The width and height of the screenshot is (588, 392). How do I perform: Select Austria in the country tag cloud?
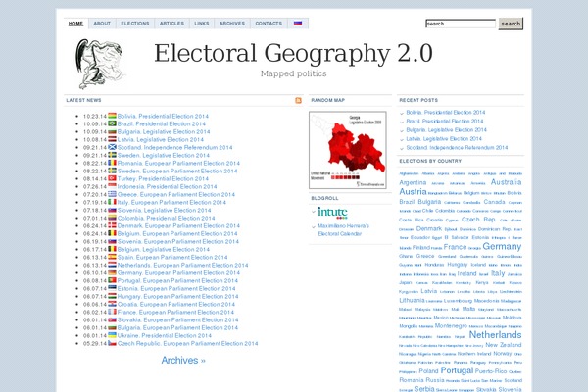tap(413, 192)
